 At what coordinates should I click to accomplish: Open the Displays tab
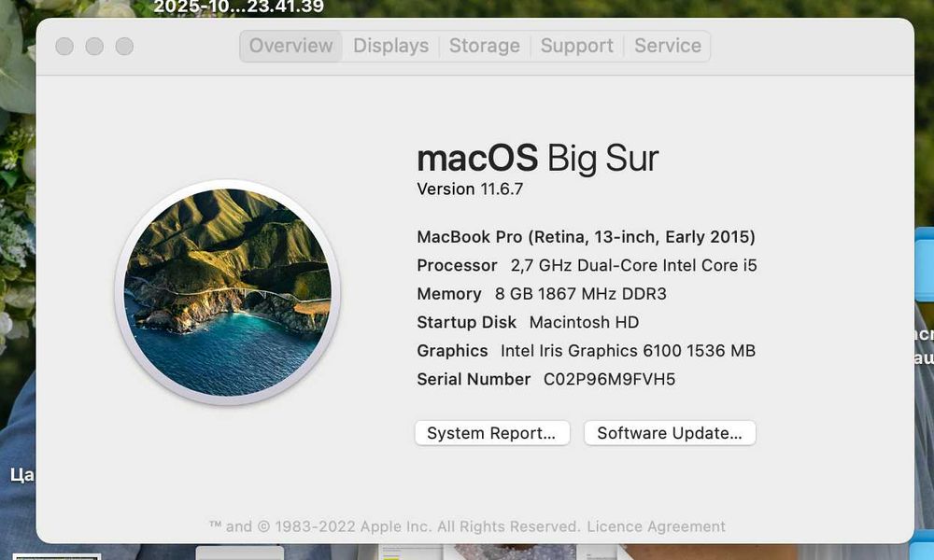pyautogui.click(x=390, y=46)
